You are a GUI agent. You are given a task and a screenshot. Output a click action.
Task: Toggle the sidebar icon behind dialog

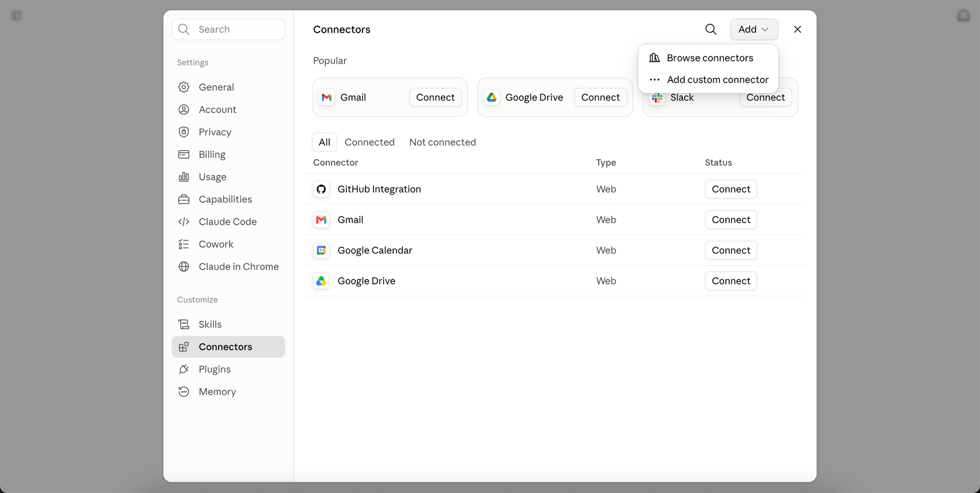(17, 16)
